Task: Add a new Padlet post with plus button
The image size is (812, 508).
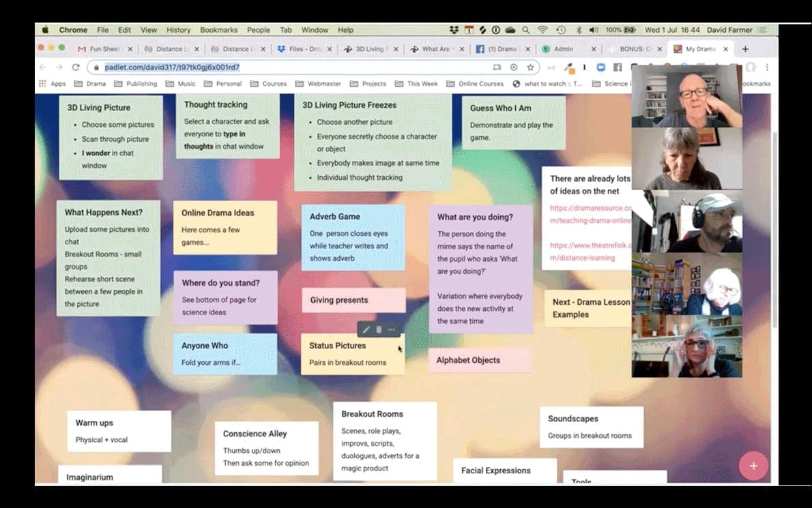Action: coord(753,466)
